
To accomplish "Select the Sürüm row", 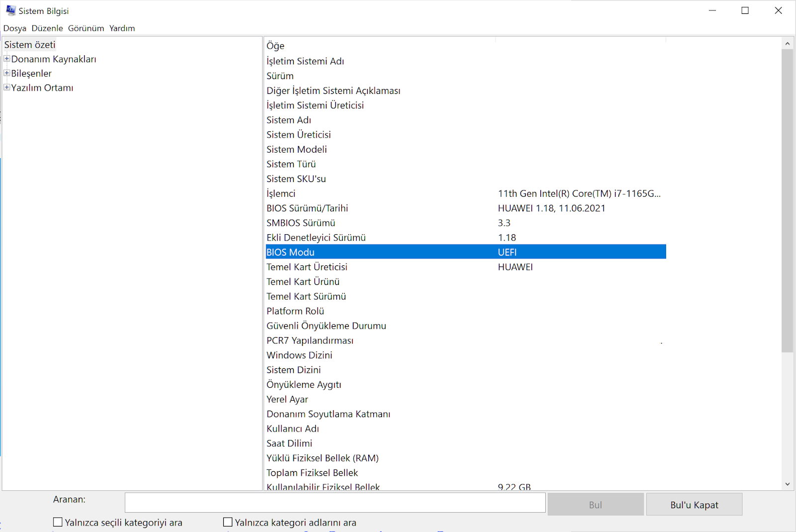I will click(x=466, y=76).
